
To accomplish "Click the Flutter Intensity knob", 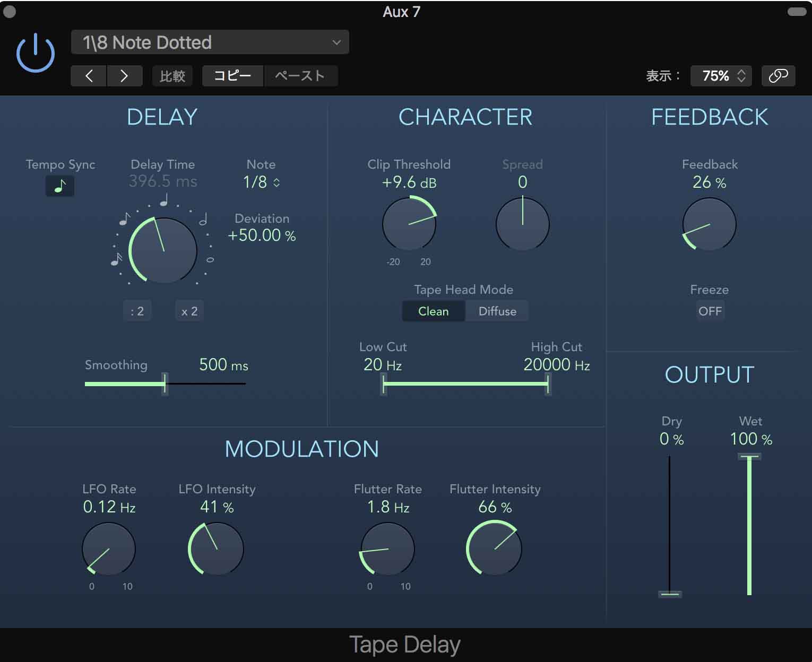I will (x=495, y=549).
